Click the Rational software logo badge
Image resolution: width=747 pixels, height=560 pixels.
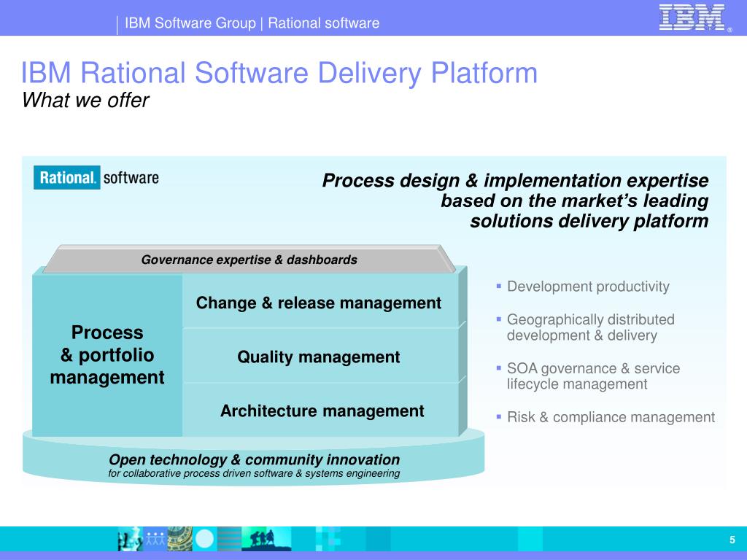click(x=96, y=178)
